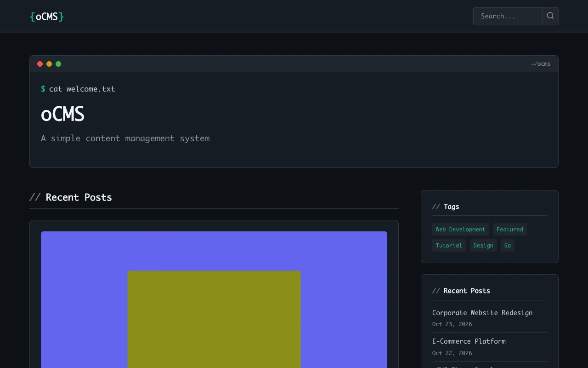The width and height of the screenshot is (588, 368).
Task: Choose the Design tag
Action: pos(483,246)
